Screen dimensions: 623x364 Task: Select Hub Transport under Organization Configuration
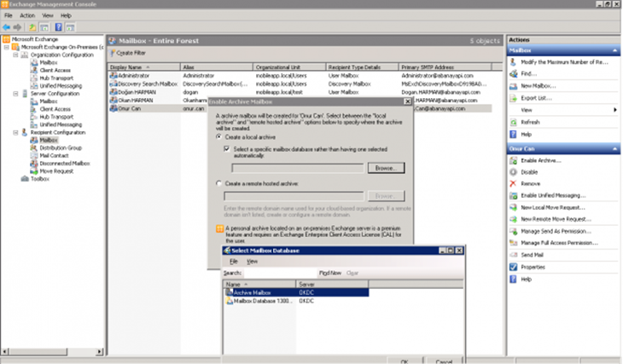[56, 78]
